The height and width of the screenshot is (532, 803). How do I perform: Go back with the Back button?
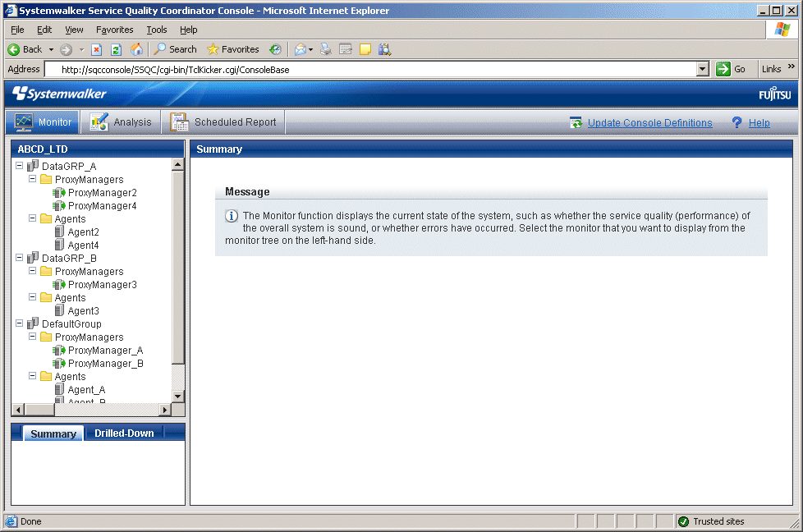[25, 49]
